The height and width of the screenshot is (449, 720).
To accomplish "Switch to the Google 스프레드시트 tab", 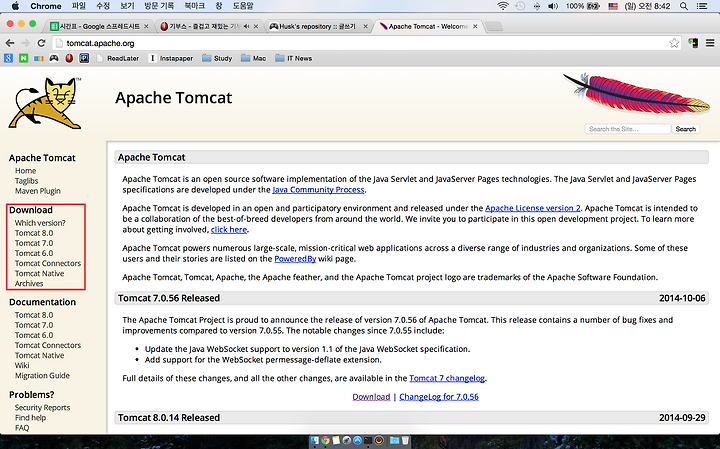I will coord(99,27).
